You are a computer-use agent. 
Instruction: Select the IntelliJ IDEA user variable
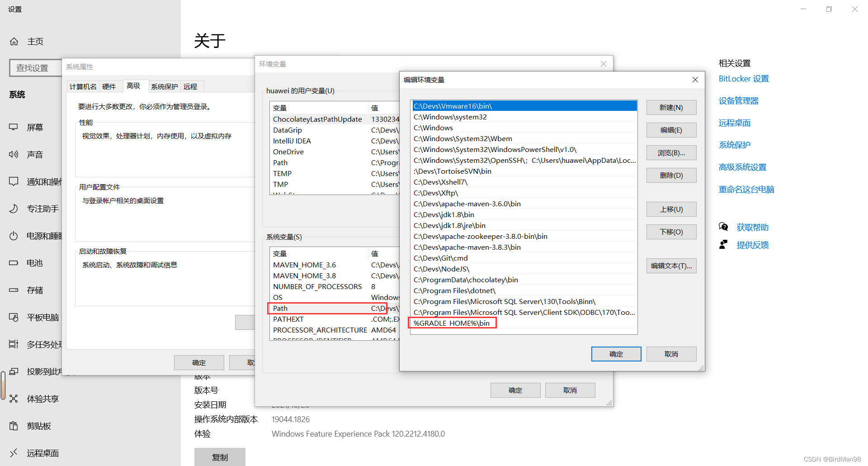335,141
